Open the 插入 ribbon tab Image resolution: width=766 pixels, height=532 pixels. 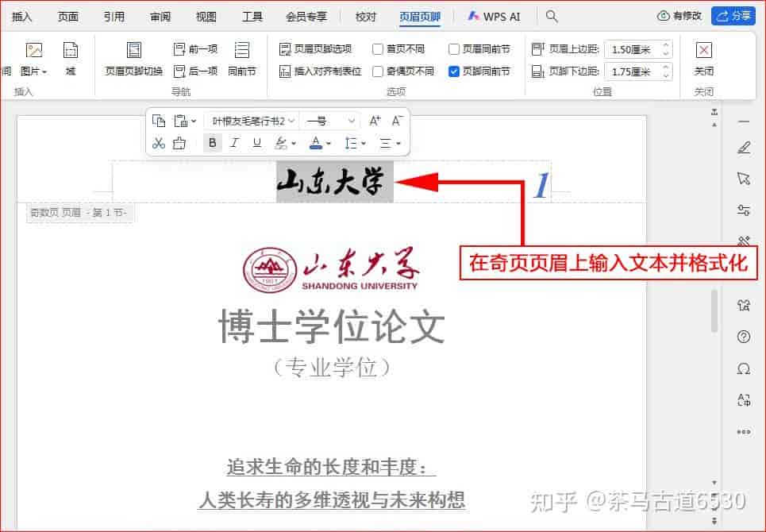click(x=22, y=17)
